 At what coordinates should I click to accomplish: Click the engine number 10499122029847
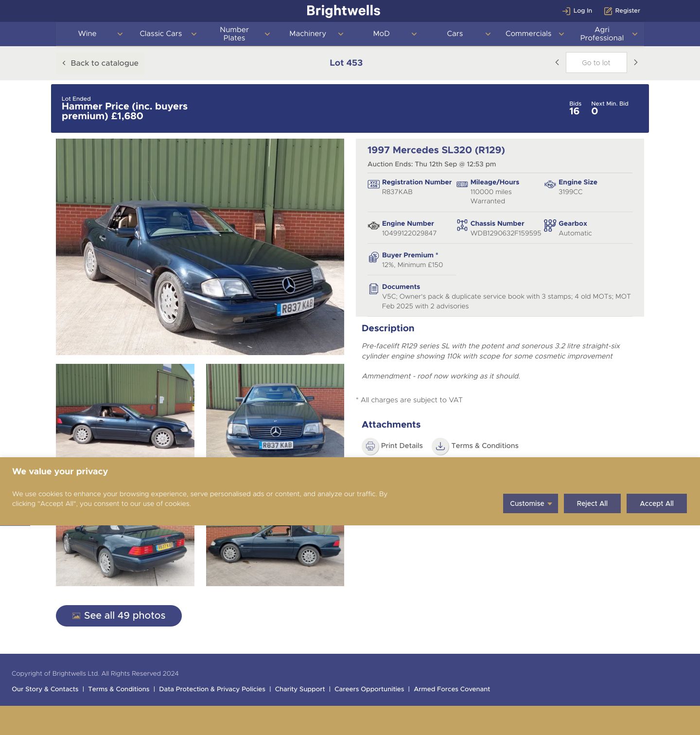click(x=409, y=233)
